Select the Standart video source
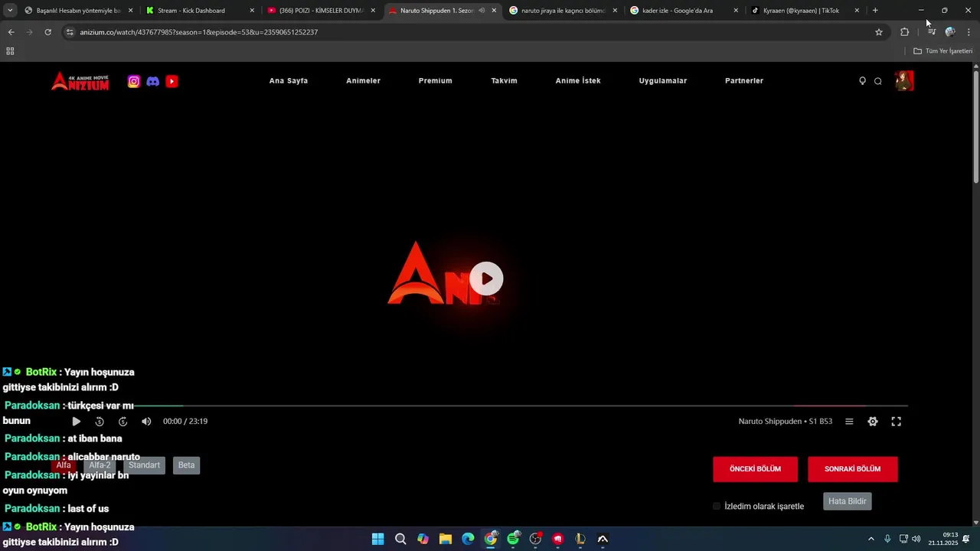 click(144, 465)
